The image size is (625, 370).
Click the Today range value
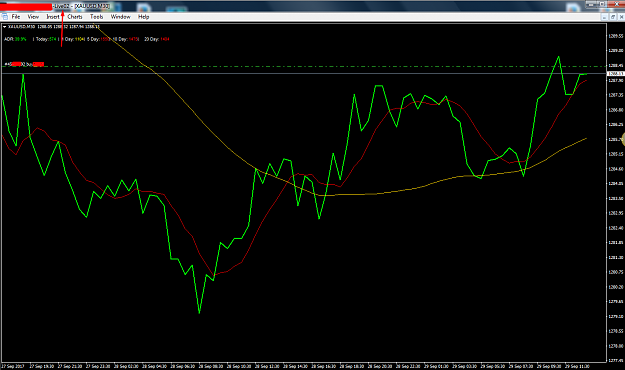click(53, 39)
